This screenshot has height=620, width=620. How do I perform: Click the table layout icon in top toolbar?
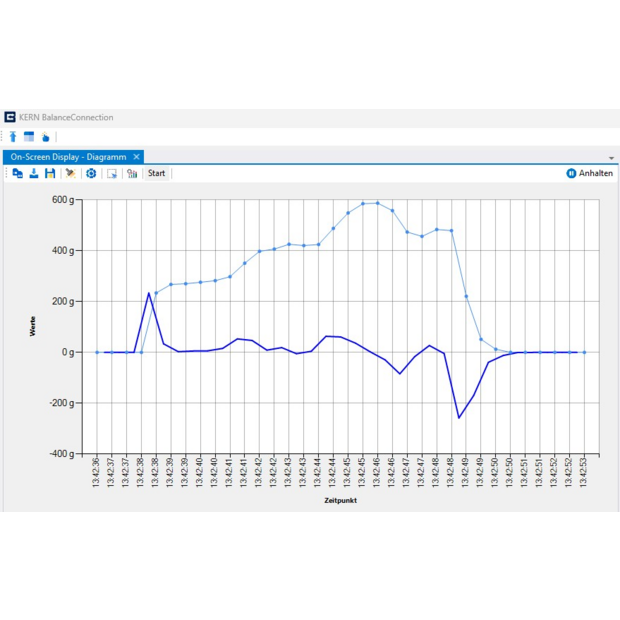coord(29,137)
